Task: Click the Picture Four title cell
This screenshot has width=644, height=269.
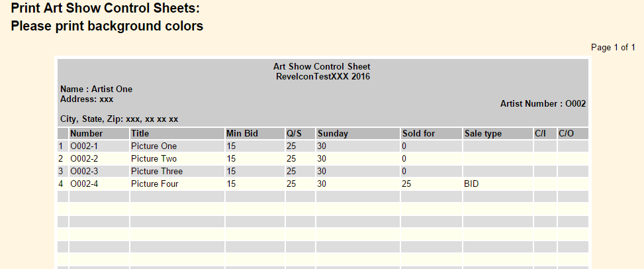Action: [x=177, y=184]
